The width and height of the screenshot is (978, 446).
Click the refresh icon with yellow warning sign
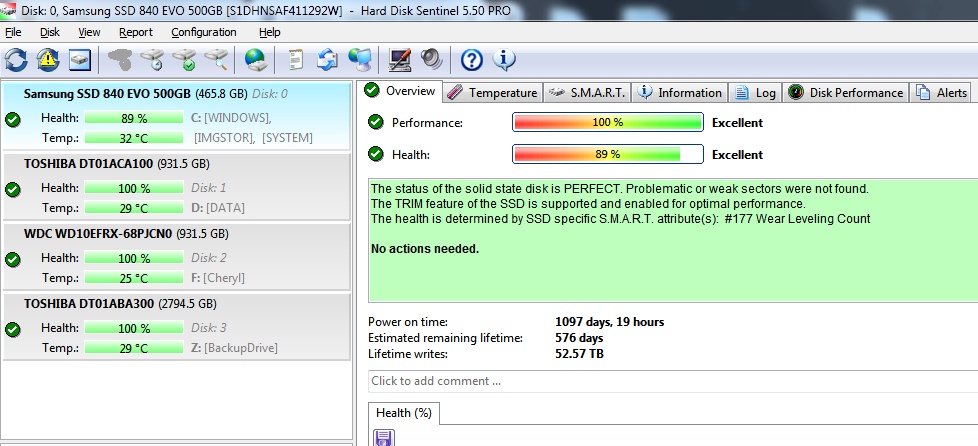(48, 60)
